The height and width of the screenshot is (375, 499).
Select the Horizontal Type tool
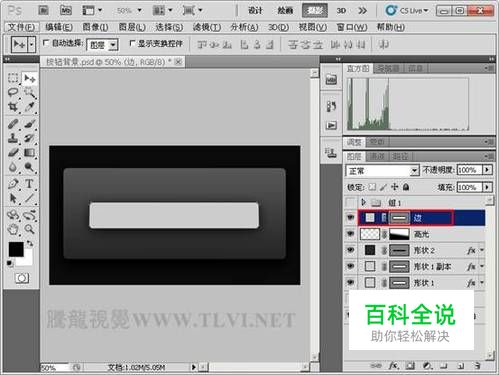29,184
